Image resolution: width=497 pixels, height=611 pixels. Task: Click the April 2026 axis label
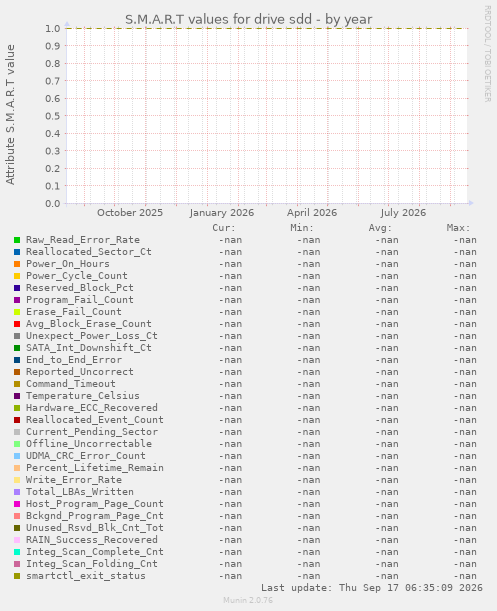click(312, 213)
